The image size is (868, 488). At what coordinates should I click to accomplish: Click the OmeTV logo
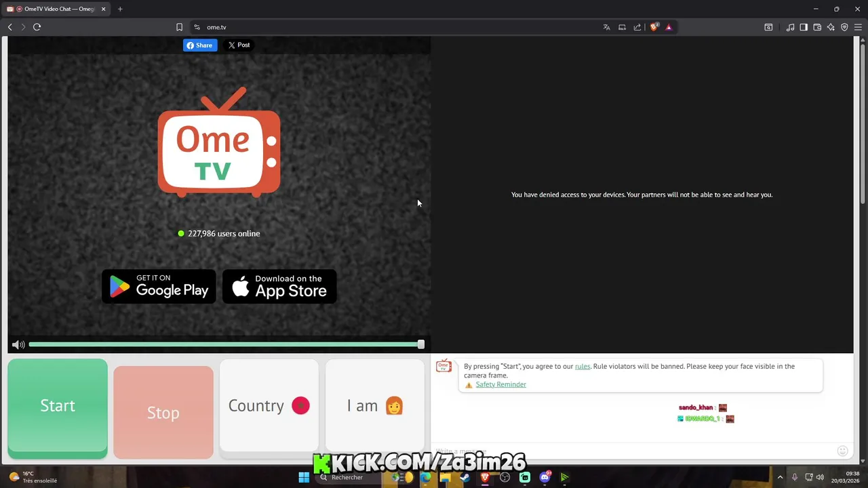tap(219, 142)
